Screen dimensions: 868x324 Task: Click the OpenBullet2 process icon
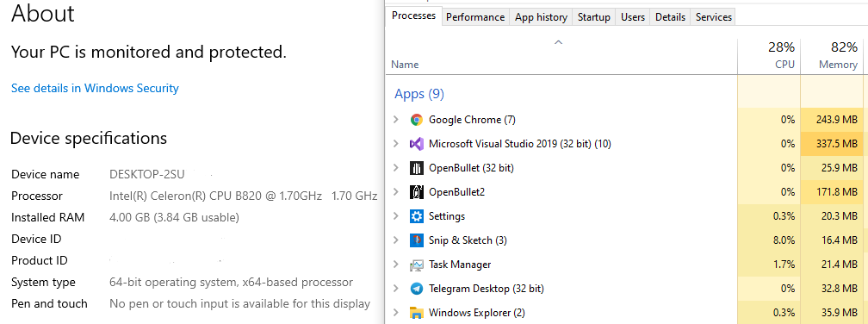click(416, 192)
